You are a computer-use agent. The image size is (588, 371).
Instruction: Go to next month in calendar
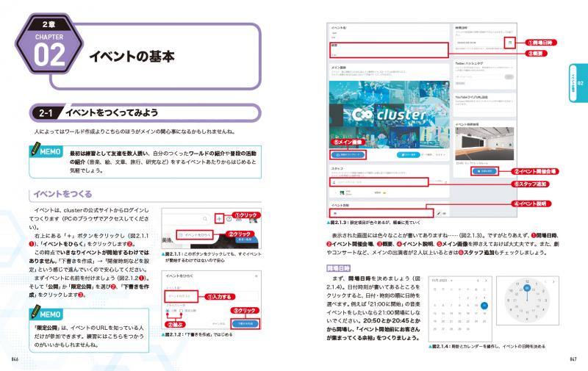(486, 281)
